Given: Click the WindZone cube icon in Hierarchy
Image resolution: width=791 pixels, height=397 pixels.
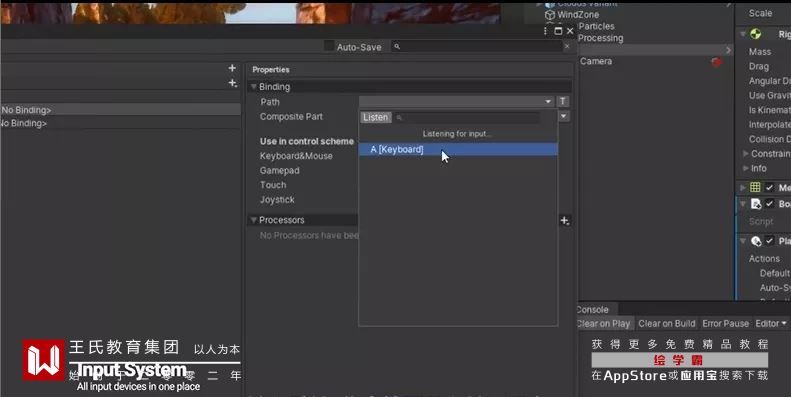Looking at the screenshot, I should pos(550,15).
